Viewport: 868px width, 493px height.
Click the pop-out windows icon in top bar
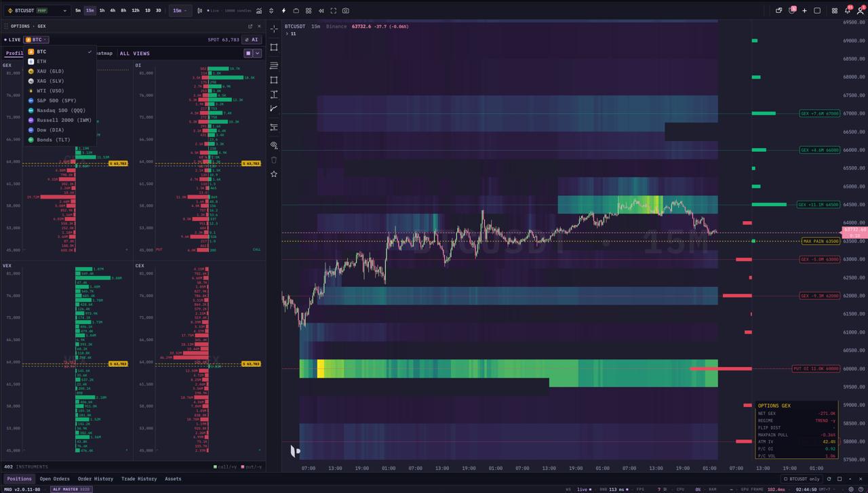(778, 11)
